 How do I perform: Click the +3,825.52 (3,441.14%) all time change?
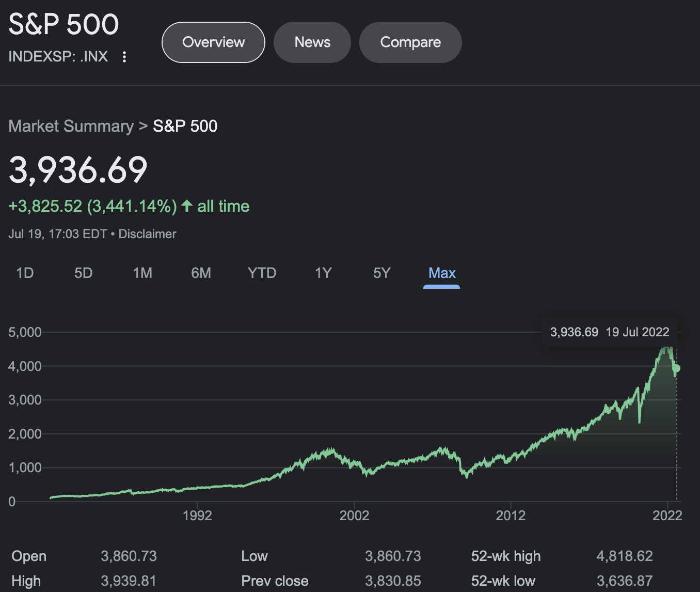click(x=129, y=207)
